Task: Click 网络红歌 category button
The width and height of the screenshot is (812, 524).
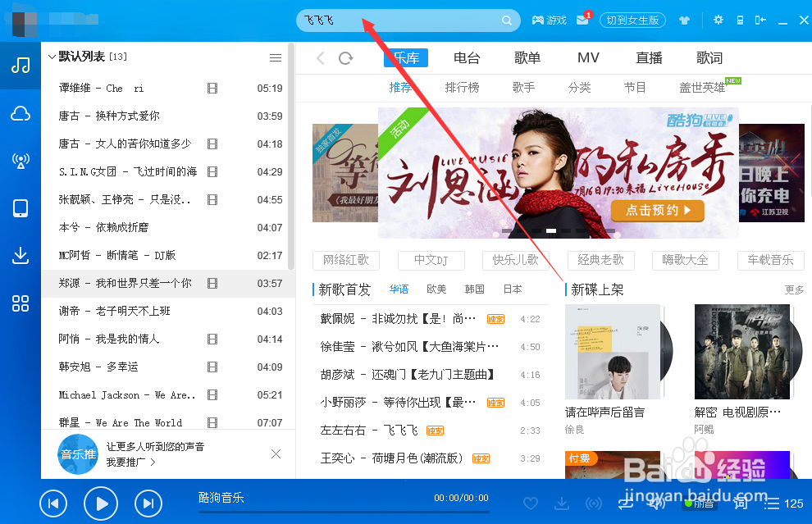Action: (x=346, y=260)
